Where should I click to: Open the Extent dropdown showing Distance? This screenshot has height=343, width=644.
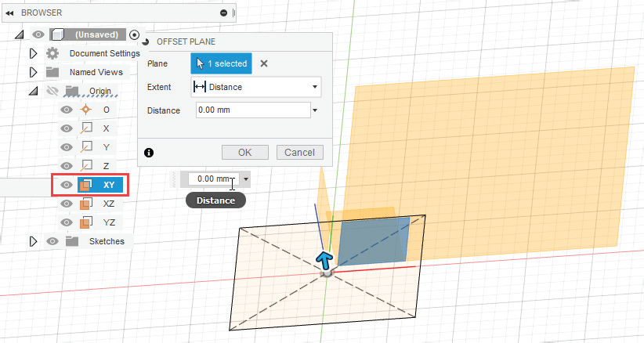[256, 87]
